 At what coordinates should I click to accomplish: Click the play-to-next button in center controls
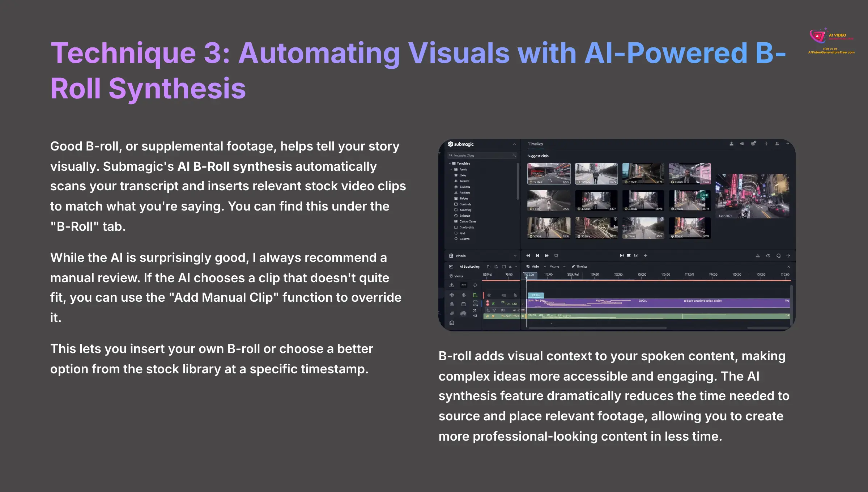tap(622, 255)
